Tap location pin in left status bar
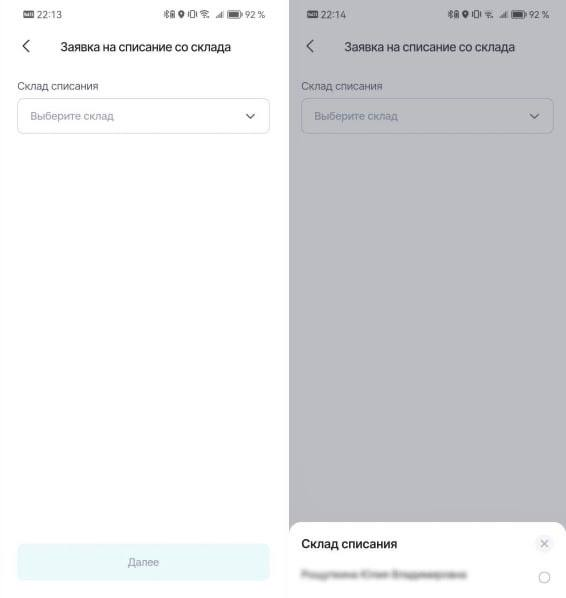The width and height of the screenshot is (566, 598). tap(181, 14)
